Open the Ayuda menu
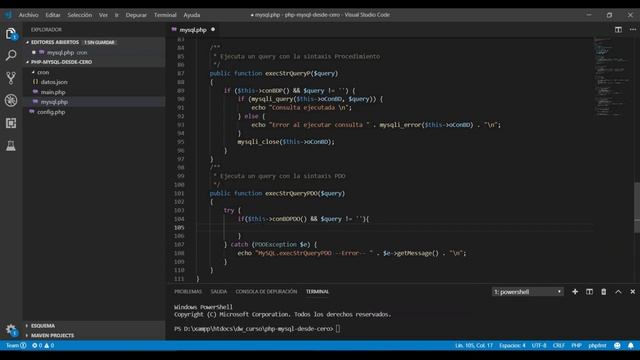 191,15
